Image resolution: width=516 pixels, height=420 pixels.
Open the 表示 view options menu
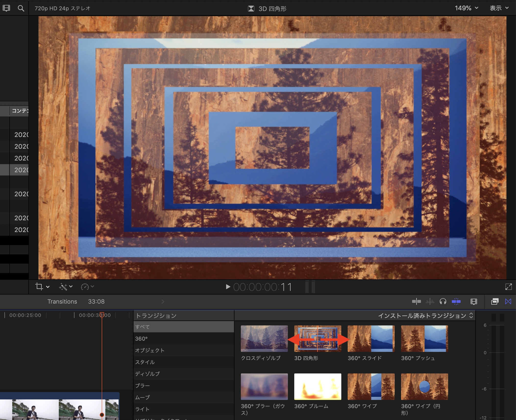(x=499, y=8)
